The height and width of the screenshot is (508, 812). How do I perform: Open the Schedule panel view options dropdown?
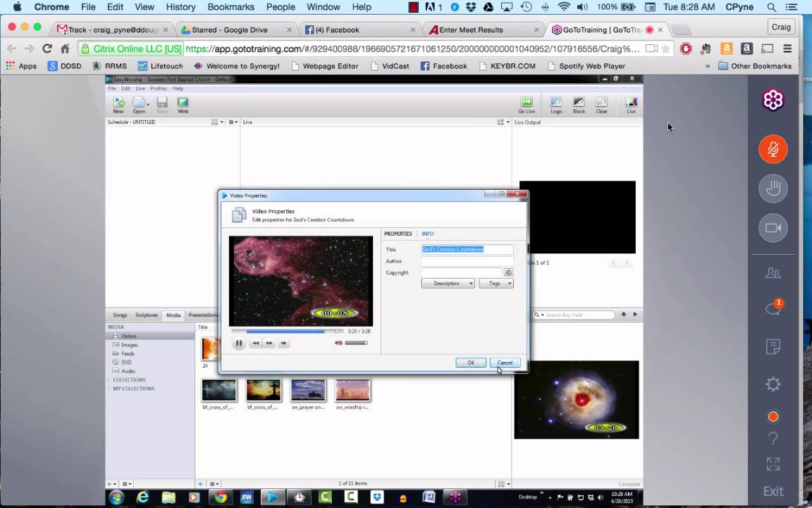click(217, 122)
